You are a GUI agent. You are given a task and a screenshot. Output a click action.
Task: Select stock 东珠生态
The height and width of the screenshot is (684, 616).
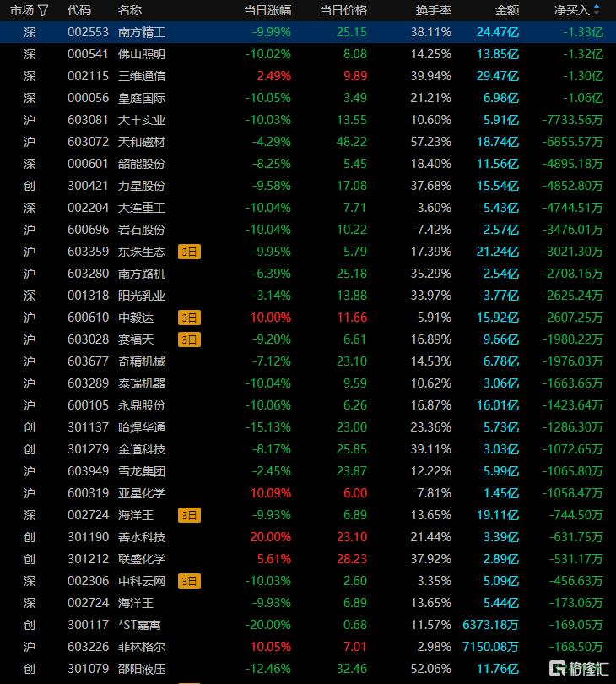(142, 252)
